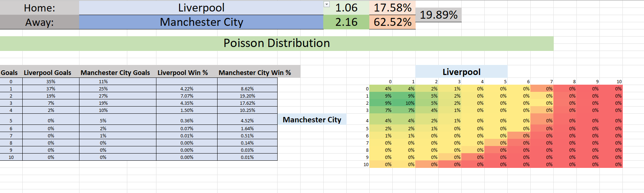
Task: Click the 7.07% Liverpool win cell
Action: point(187,96)
